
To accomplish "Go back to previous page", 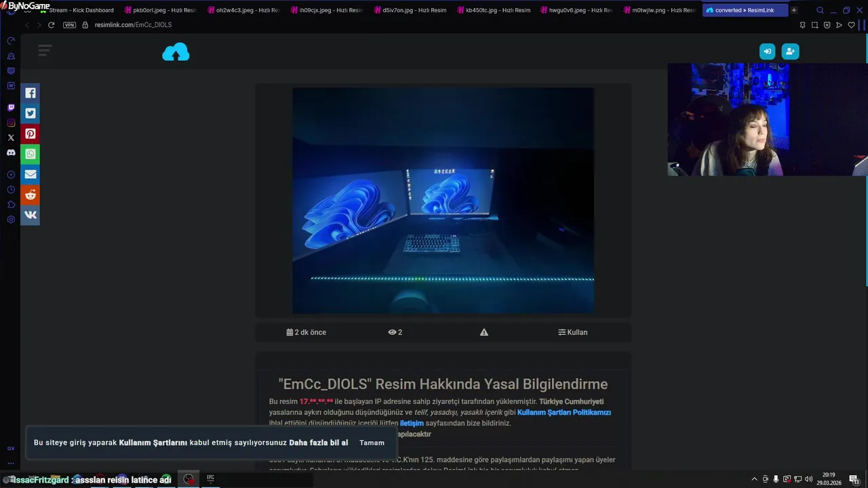I will point(27,25).
